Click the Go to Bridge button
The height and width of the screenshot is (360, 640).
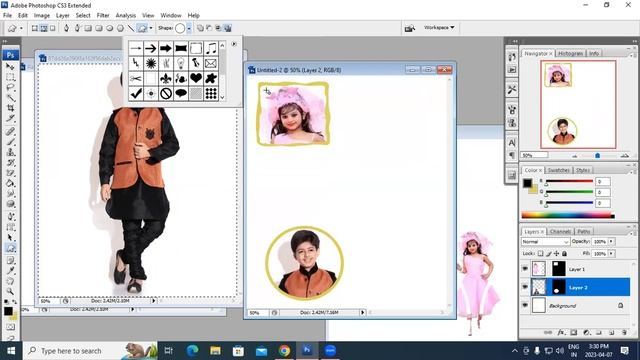click(x=409, y=28)
